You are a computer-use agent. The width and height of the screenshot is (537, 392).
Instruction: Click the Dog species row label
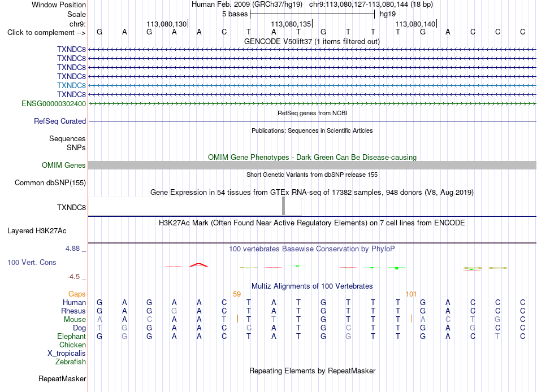point(79,328)
